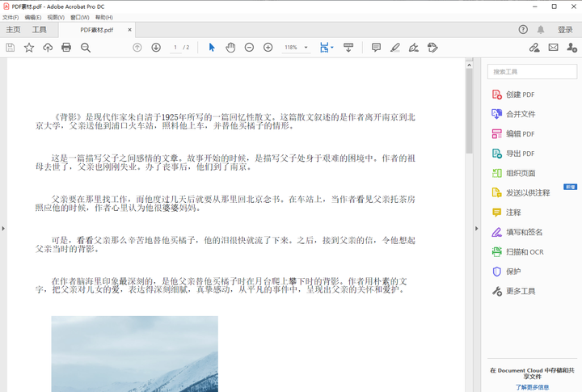
Task: Open the 文件(F) menu
Action: click(x=11, y=18)
